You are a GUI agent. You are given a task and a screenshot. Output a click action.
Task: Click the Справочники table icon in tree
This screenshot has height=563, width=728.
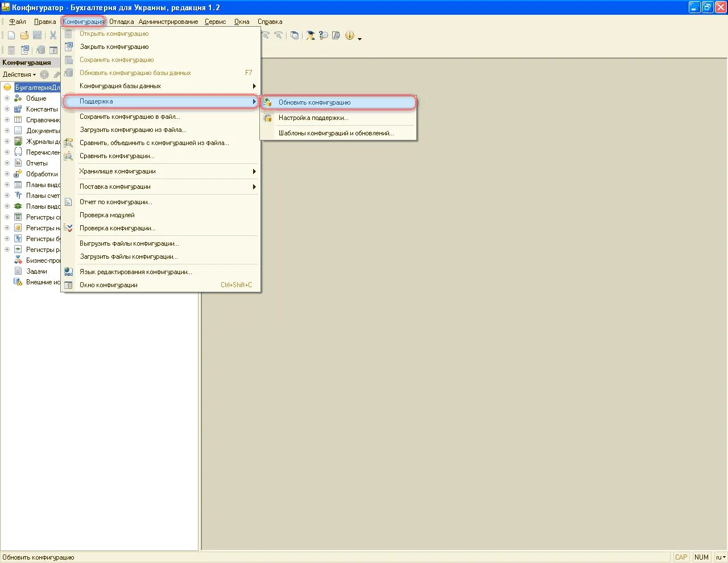coord(18,120)
